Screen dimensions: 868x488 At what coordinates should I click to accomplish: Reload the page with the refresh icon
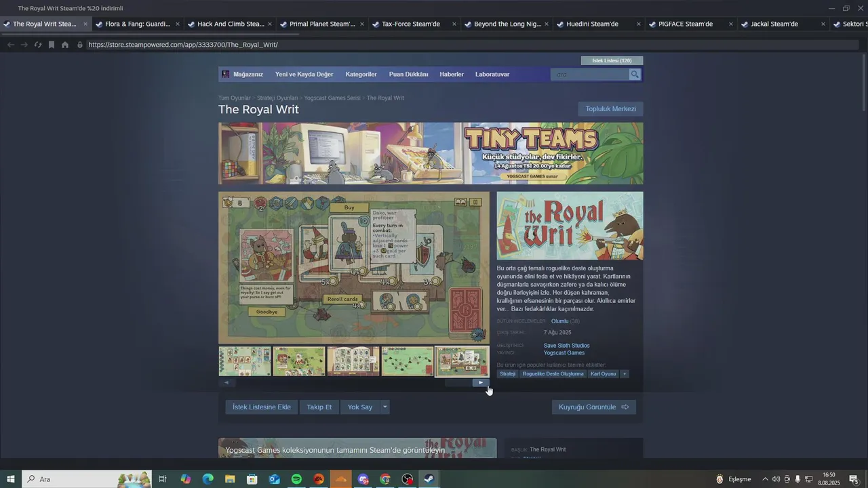tap(37, 45)
